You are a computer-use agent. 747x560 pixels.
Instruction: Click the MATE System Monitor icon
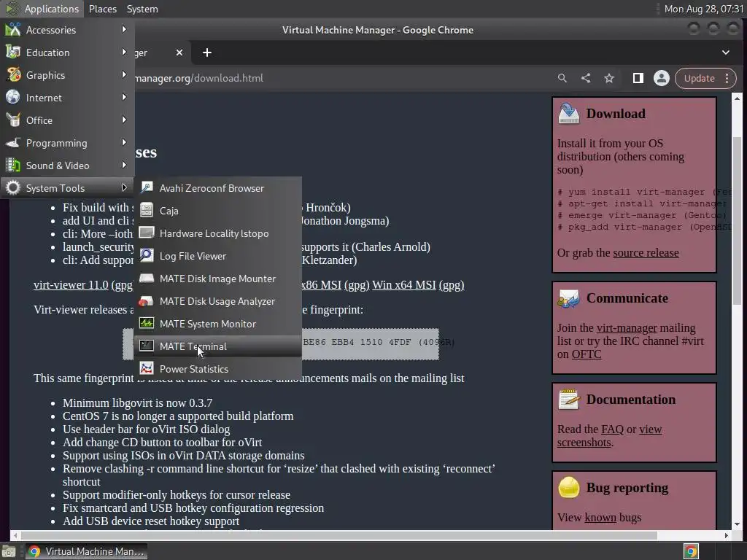click(147, 323)
